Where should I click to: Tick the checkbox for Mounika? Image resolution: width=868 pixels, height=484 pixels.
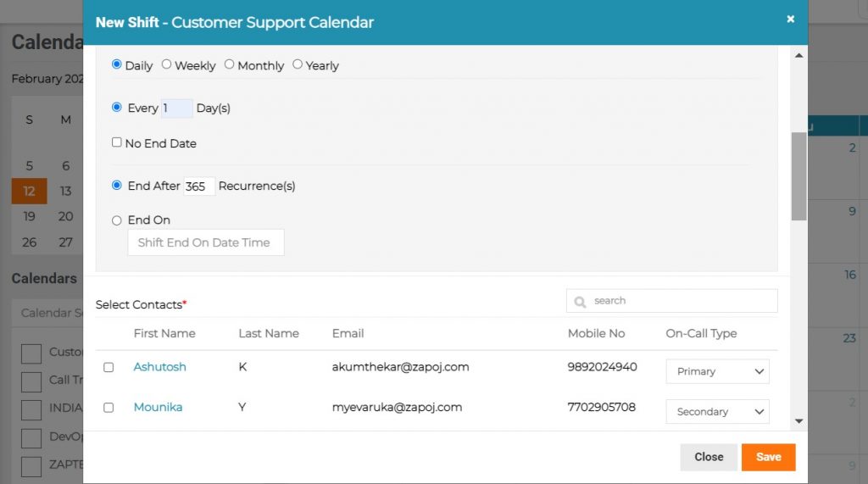(108, 408)
